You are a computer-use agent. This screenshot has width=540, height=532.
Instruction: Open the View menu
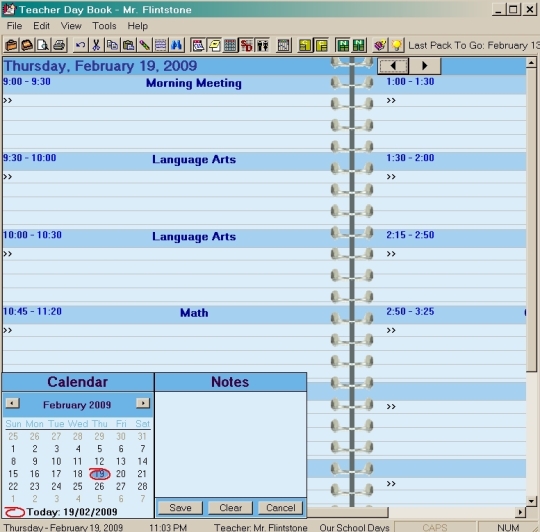click(71, 26)
